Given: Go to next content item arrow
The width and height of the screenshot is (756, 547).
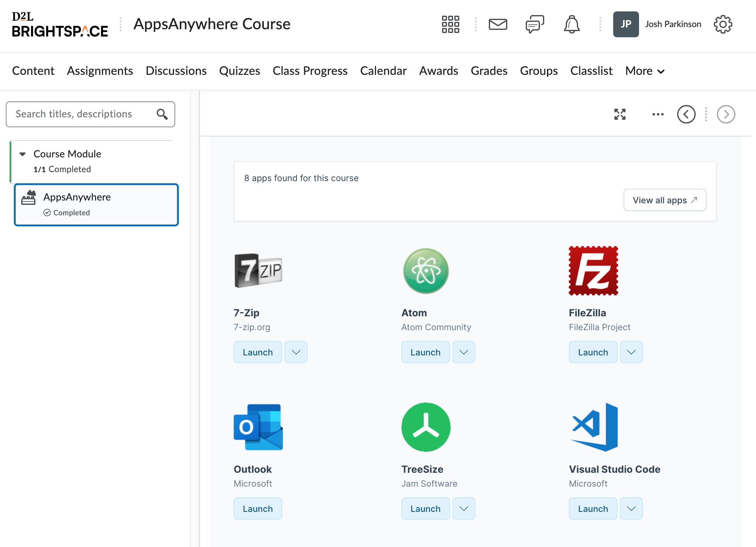Looking at the screenshot, I should pos(726,114).
